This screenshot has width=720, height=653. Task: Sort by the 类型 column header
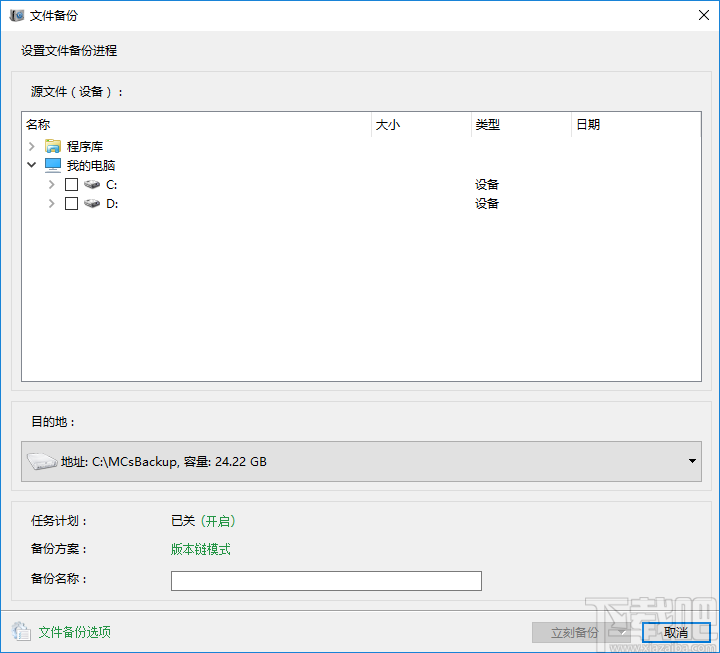coord(521,124)
